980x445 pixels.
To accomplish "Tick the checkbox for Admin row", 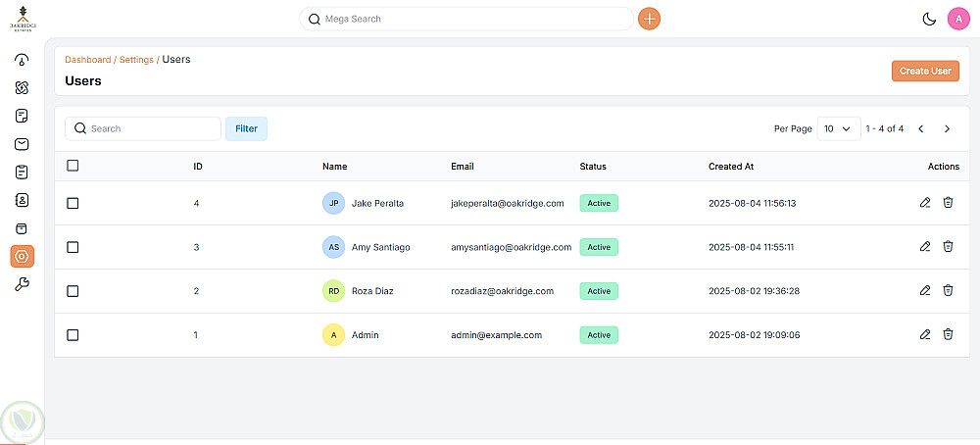I will (x=73, y=335).
